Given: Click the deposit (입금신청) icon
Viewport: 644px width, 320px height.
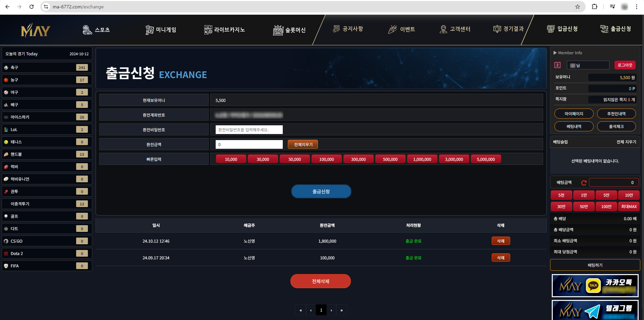Looking at the screenshot, I should pos(551,29).
